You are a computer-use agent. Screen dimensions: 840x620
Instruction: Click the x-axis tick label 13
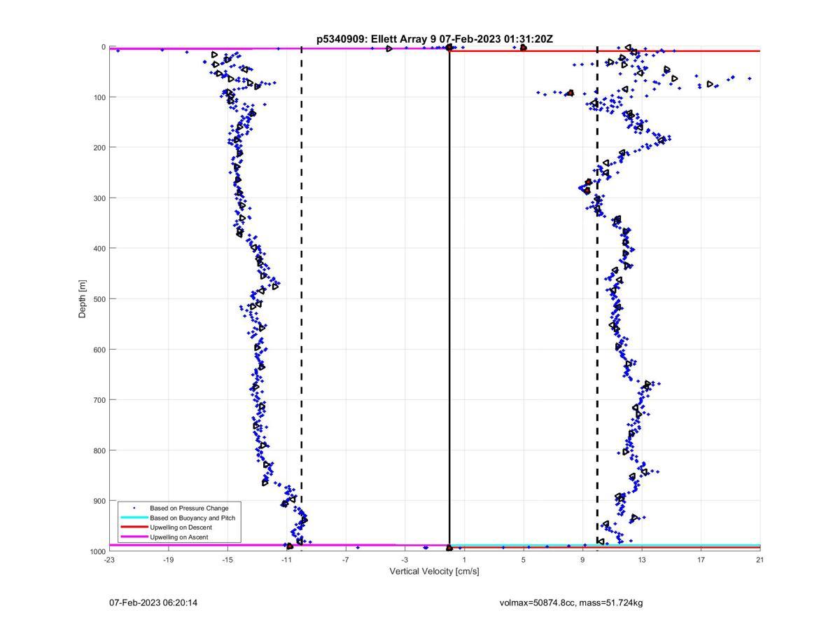click(642, 560)
